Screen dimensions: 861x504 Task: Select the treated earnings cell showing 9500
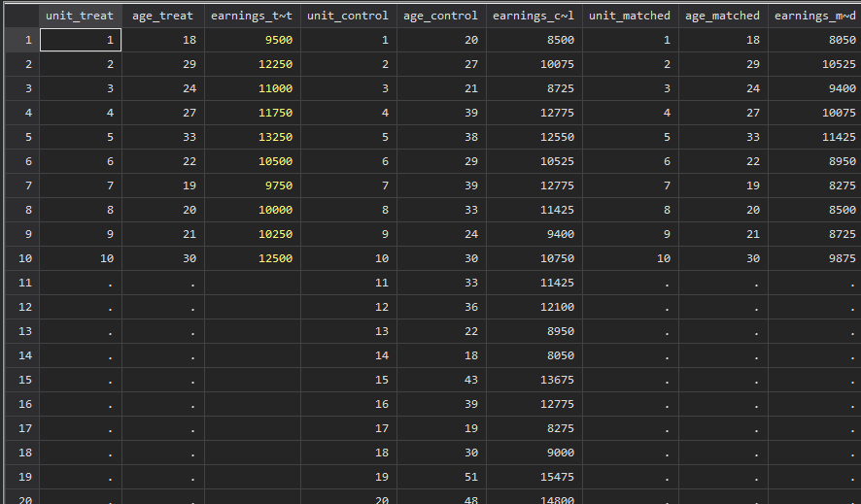coord(252,40)
